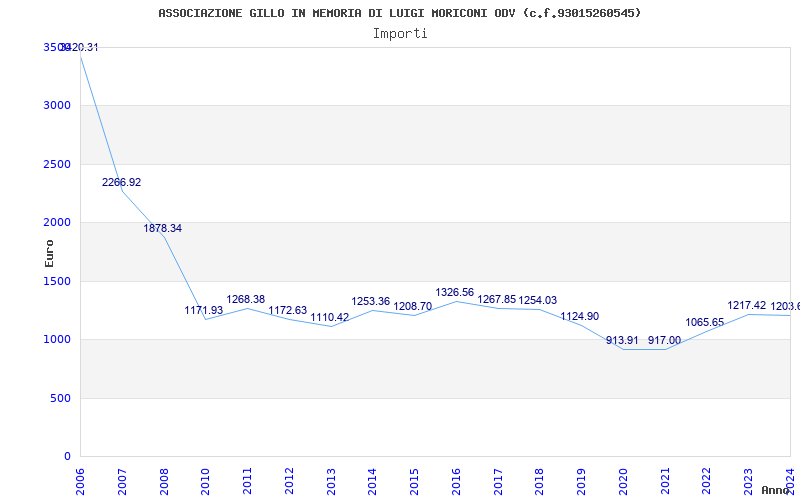Viewport: 800px width, 500px height.
Task: Click x-axis year 2019
Action: coord(582,482)
